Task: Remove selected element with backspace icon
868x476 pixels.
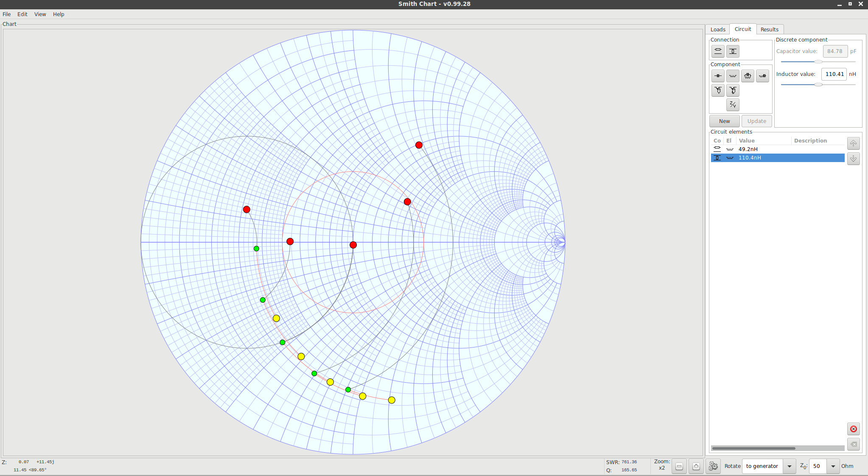Action: [853, 444]
